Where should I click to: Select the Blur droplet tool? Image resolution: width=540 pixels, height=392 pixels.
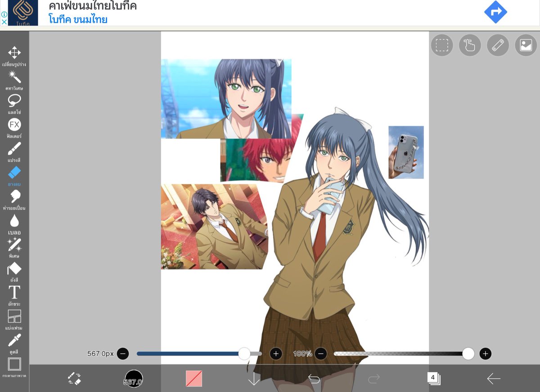point(14,224)
